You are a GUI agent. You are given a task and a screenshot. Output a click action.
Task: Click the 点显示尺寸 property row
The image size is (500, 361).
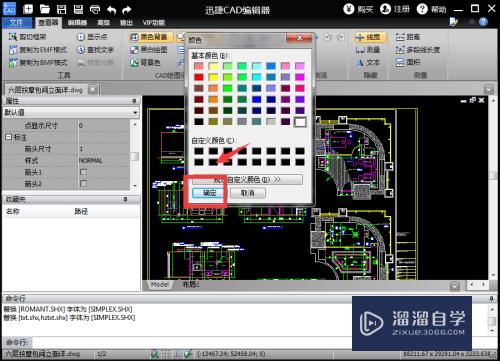coord(66,125)
